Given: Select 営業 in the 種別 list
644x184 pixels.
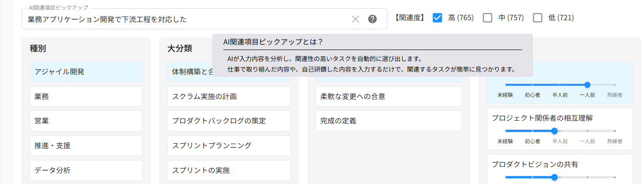Looking at the screenshot, I should (86, 121).
